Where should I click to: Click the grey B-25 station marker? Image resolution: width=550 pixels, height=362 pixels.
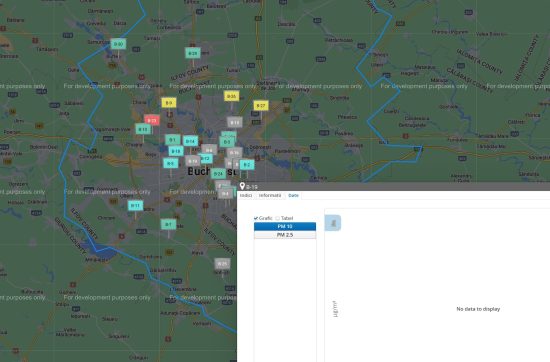tap(222, 263)
